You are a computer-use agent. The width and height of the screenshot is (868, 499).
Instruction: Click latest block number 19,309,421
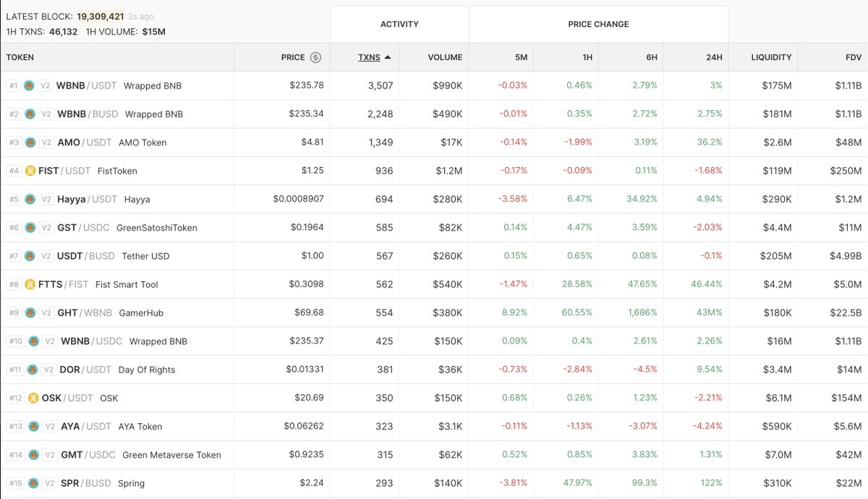coord(100,16)
